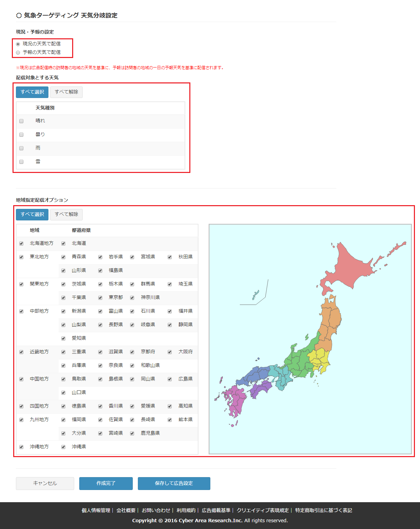Open the クリエイティブ表現規定 footer link
Screen dimensions: 420x529
pyautogui.click(x=263, y=510)
